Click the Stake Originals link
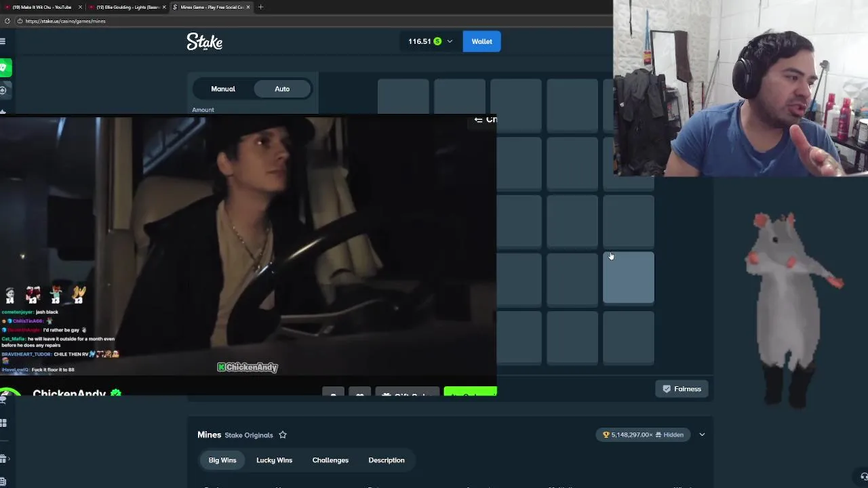 pos(249,435)
